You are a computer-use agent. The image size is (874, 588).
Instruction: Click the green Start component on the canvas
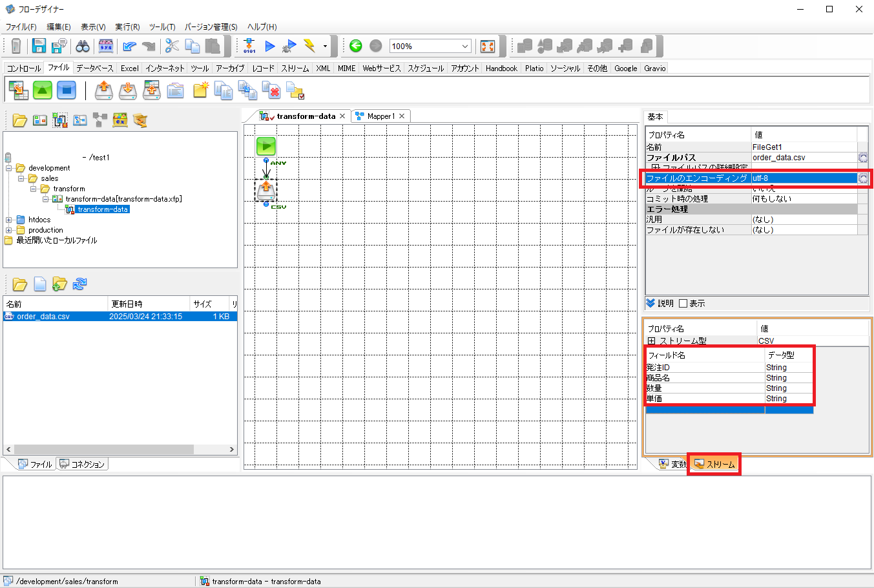pyautogui.click(x=266, y=146)
